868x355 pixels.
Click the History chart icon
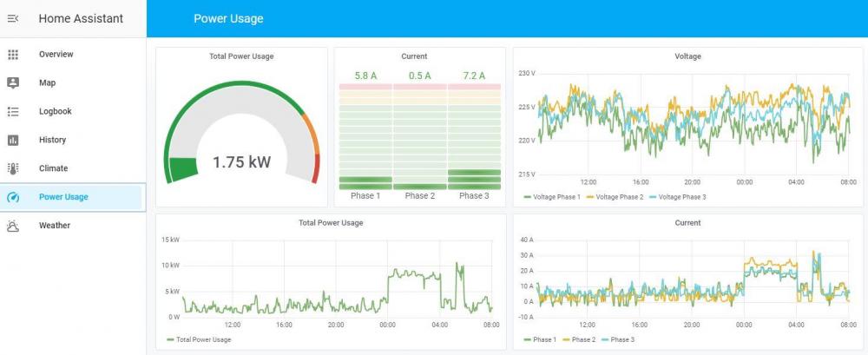pyautogui.click(x=13, y=140)
